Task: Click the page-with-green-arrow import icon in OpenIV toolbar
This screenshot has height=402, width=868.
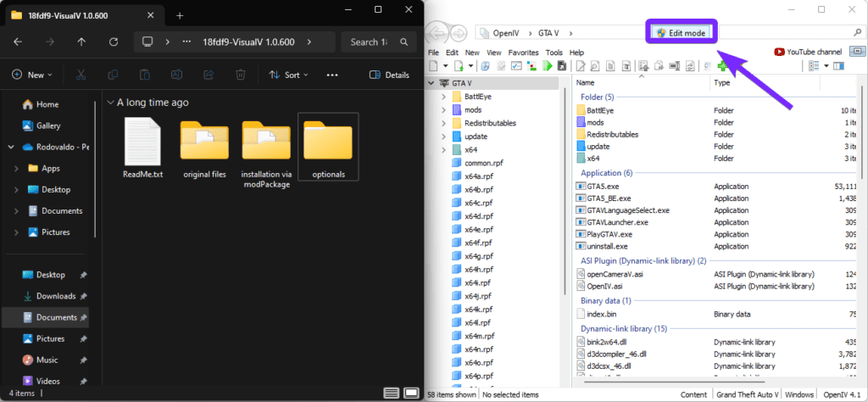Action: tap(459, 66)
